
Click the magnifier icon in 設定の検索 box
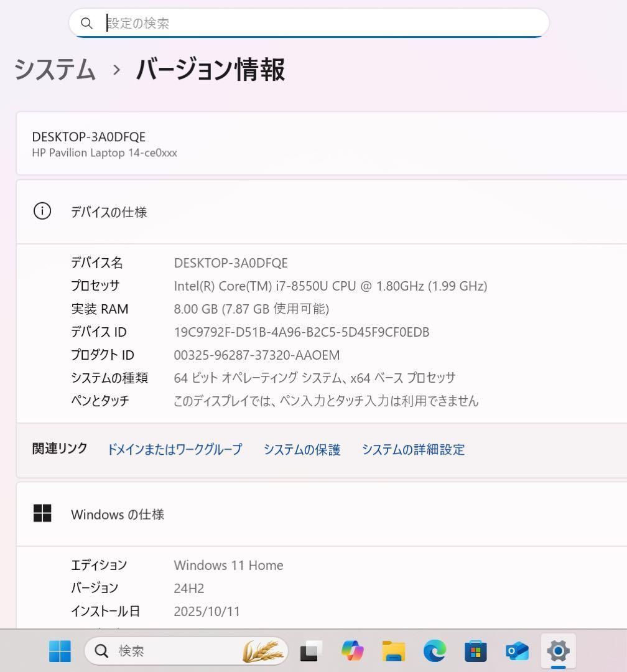coord(87,23)
